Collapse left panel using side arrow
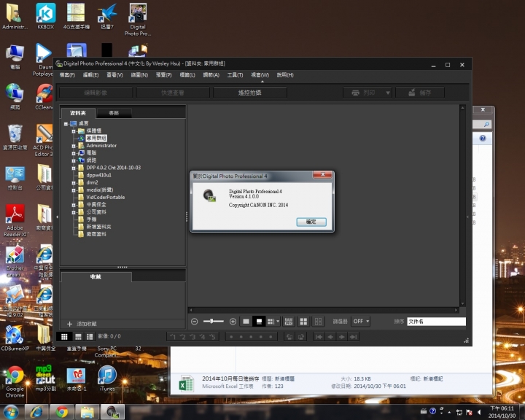 pos(58,217)
